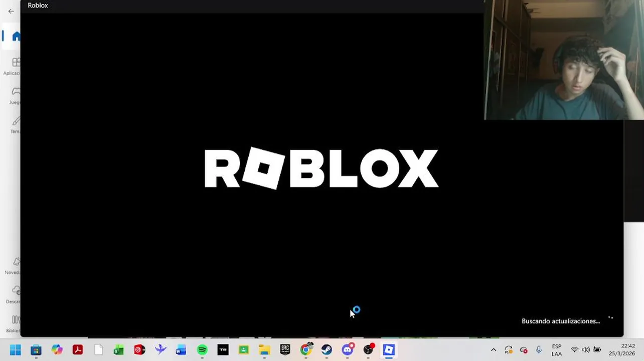Viewport: 644px width, 361px height.
Task: Open the red circular app on taskbar
Action: point(139,350)
